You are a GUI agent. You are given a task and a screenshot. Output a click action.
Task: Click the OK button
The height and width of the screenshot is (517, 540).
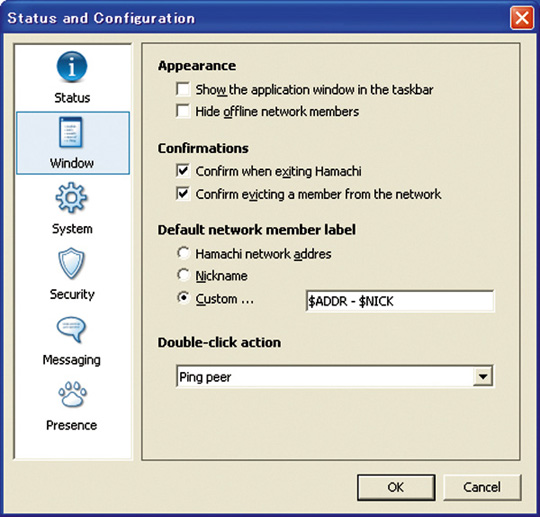coord(396,487)
